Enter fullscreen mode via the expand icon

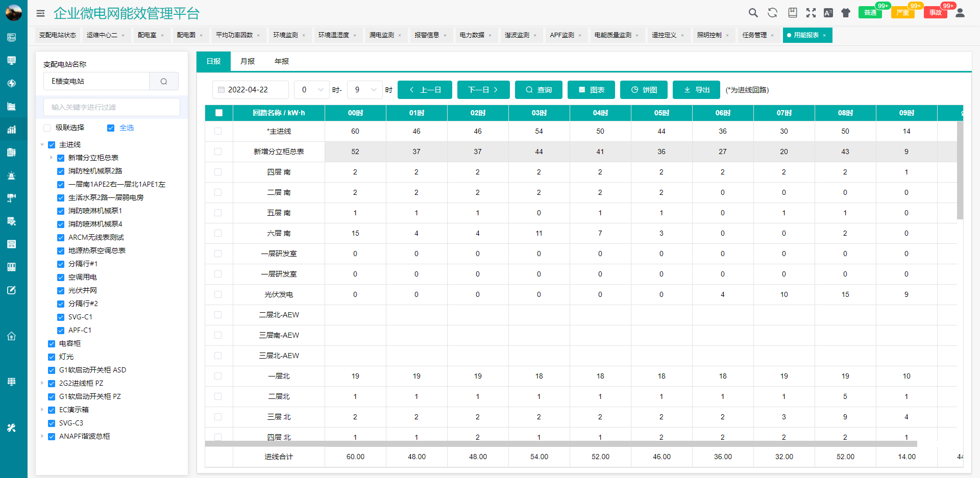point(811,13)
